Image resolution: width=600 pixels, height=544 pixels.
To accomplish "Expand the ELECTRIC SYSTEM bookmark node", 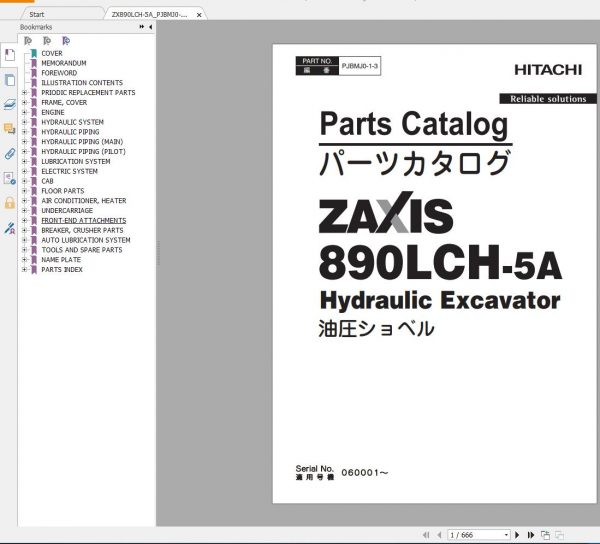I will 24,171.
